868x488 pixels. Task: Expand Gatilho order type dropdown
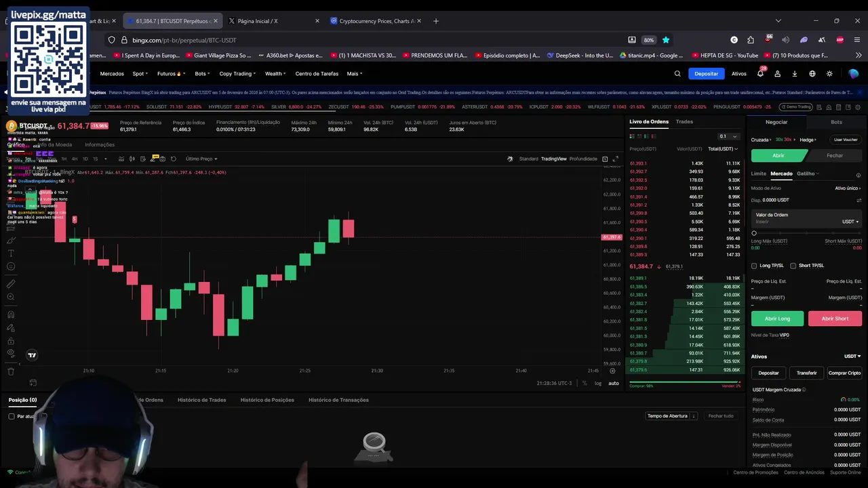[808, 174]
